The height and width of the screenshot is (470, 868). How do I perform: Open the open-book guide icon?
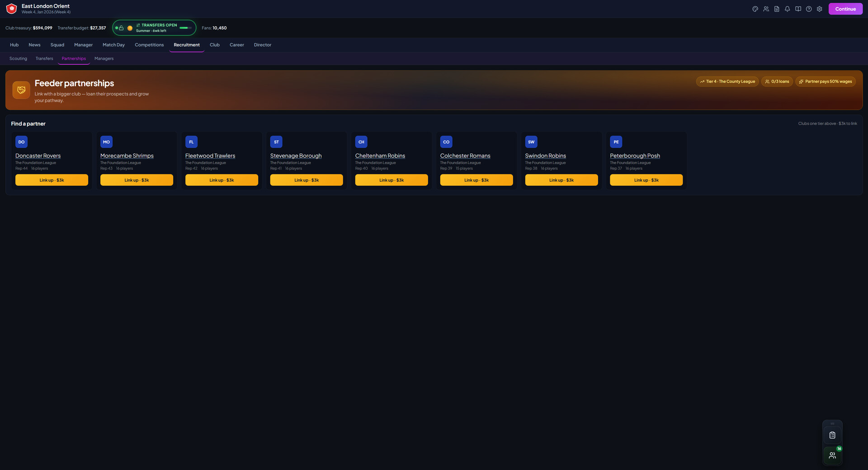coord(798,9)
